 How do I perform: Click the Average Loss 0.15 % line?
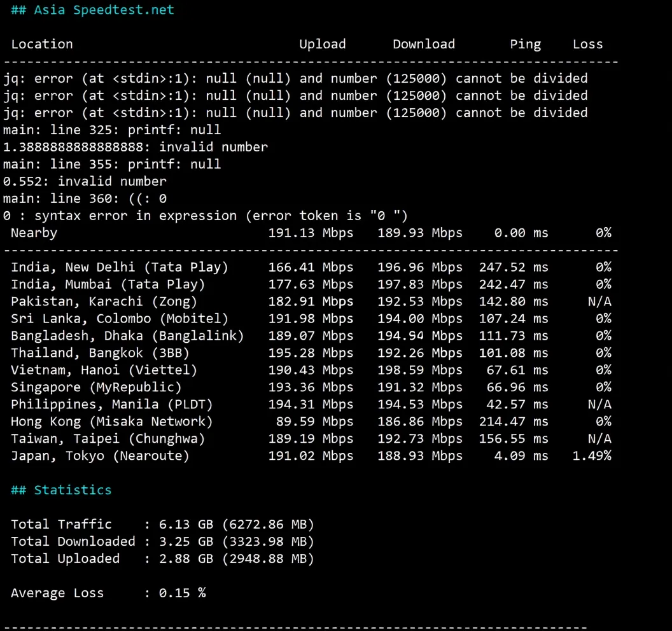tap(108, 593)
